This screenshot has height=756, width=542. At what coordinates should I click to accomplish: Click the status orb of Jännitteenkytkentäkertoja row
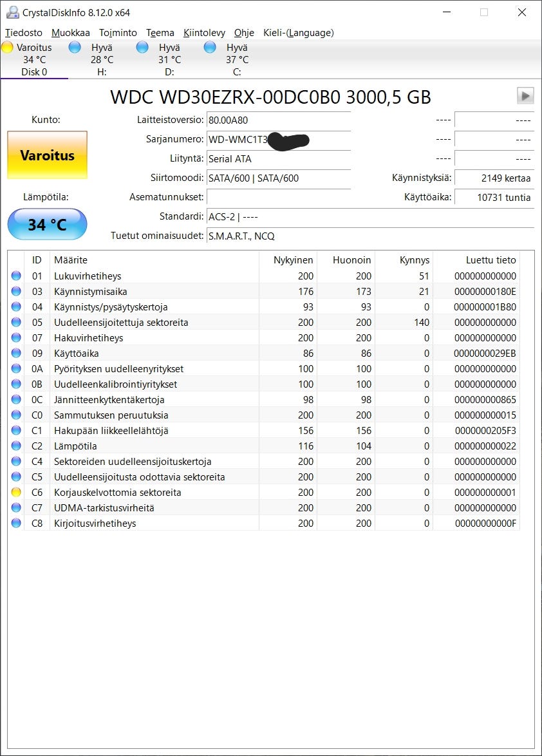[16, 399]
